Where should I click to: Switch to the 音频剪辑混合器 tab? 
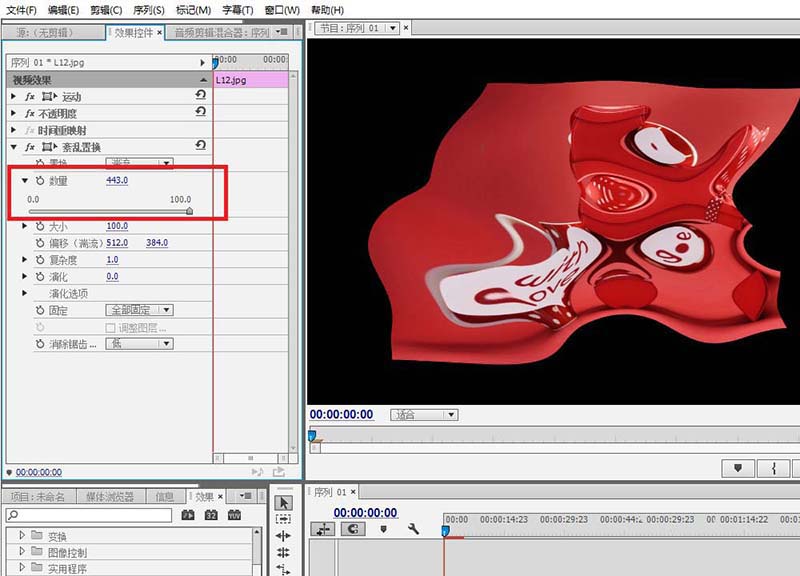[x=222, y=33]
